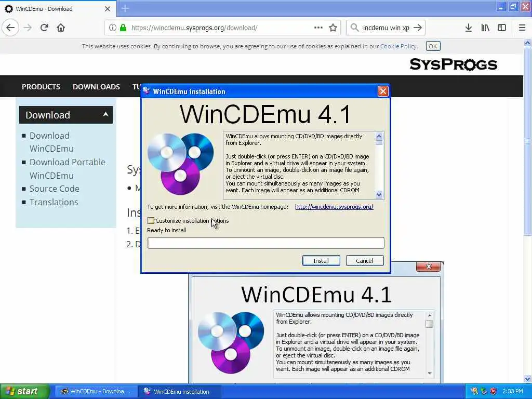The width and height of the screenshot is (532, 399).
Task: Open the Source Code sidebar link
Action: [x=54, y=189]
